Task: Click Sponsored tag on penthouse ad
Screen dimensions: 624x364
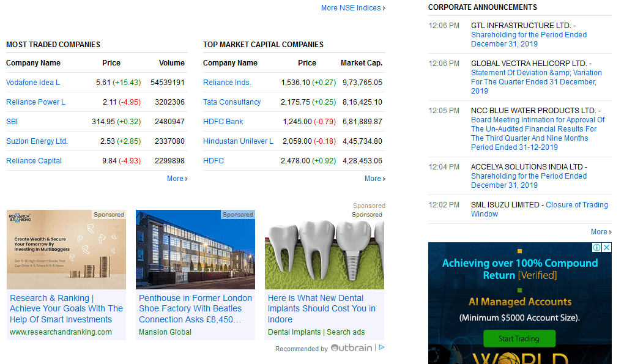Action: click(237, 214)
